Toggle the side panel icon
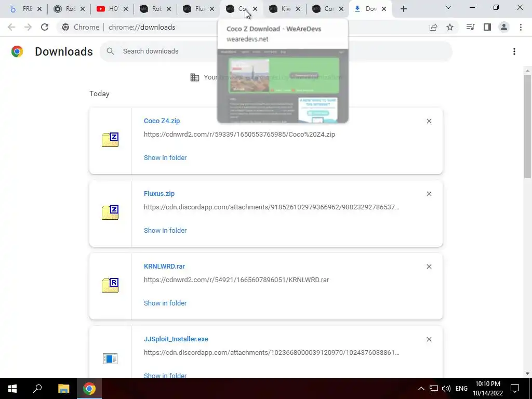 click(487, 27)
